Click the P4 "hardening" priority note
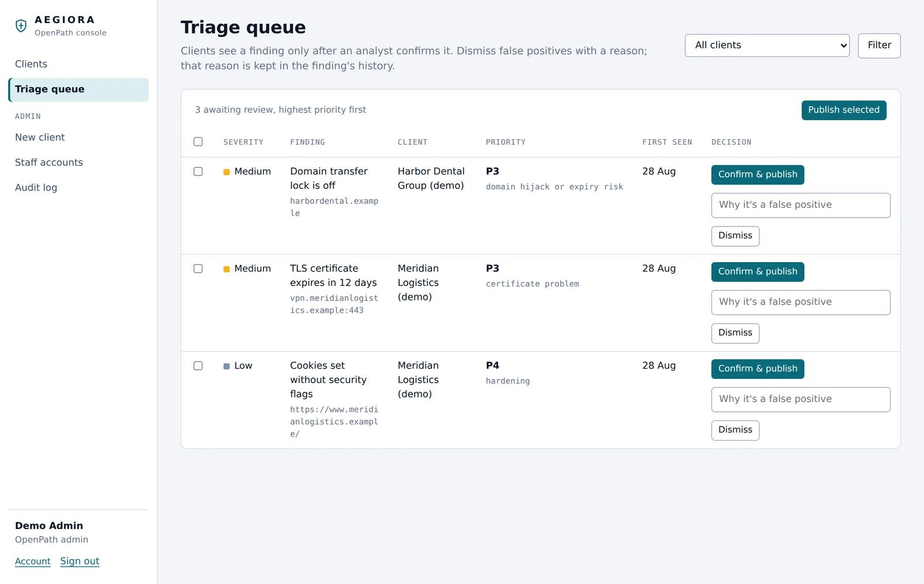 click(508, 381)
